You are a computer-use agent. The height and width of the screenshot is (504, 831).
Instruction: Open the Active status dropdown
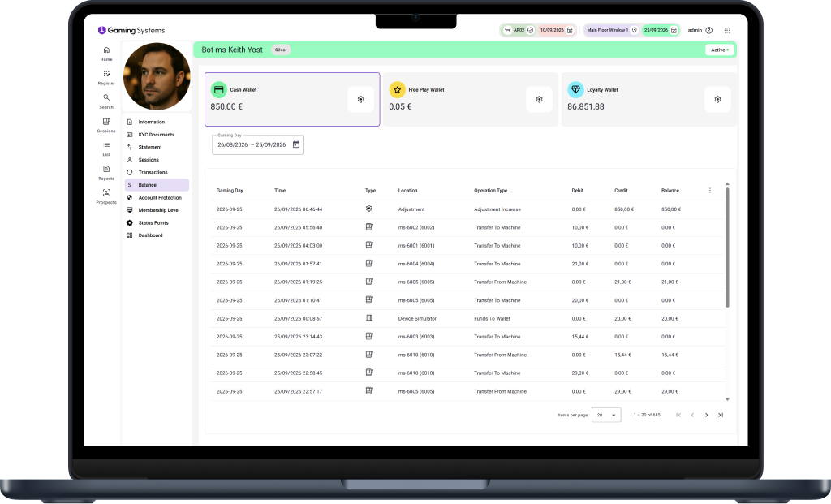(x=720, y=50)
